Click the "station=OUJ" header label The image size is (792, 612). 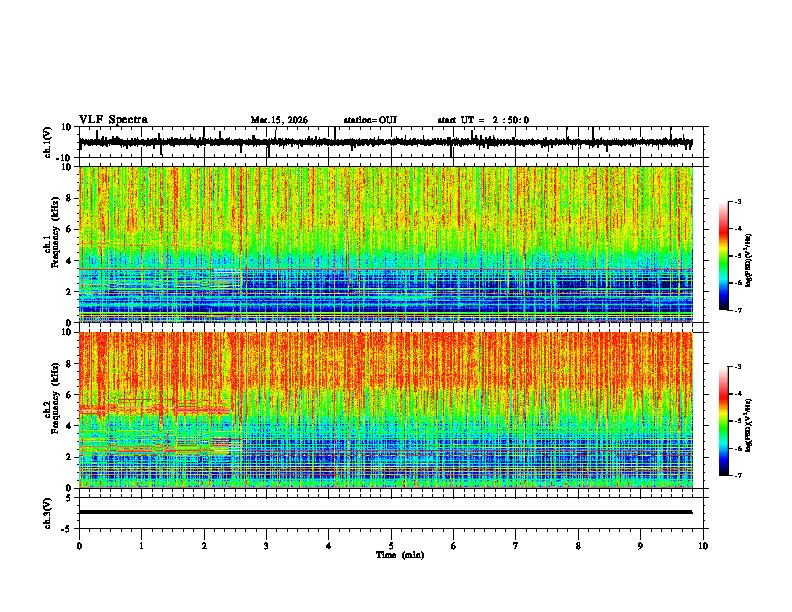tap(370, 120)
